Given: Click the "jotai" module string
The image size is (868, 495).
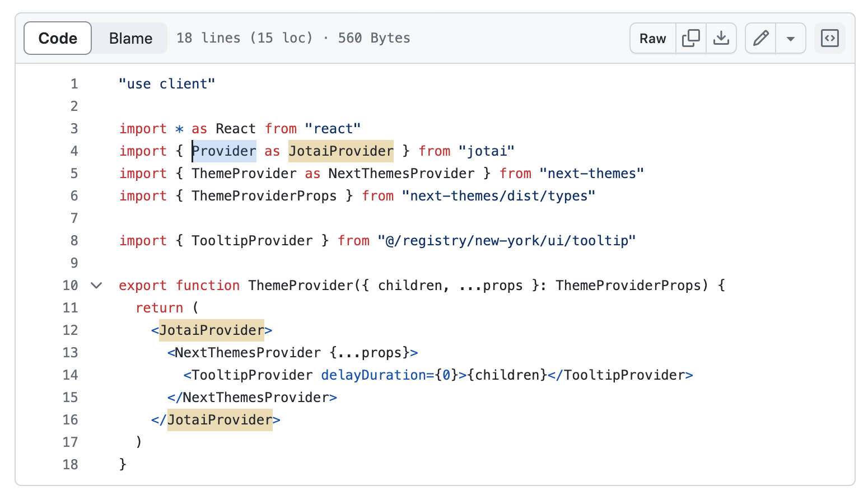Looking at the screenshot, I should pos(486,151).
